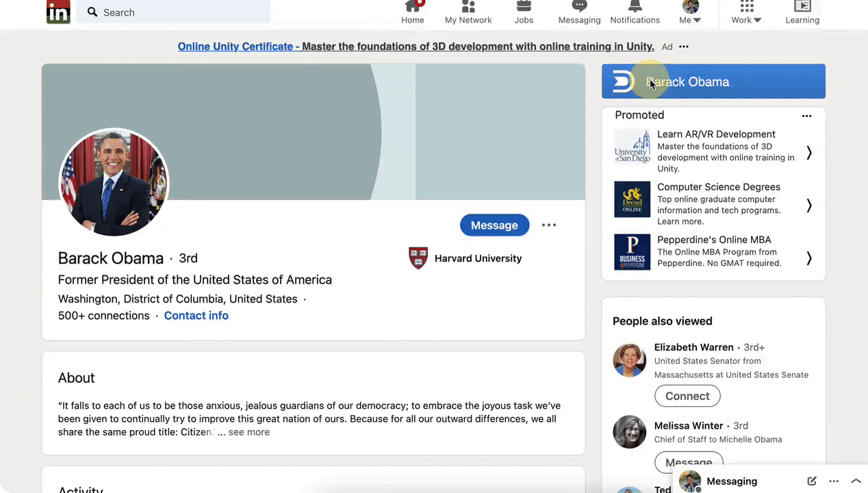Viewport: 868px width, 493px height.
Task: Expand the Pepperdine's Online MBA ad arrow
Action: (x=809, y=258)
